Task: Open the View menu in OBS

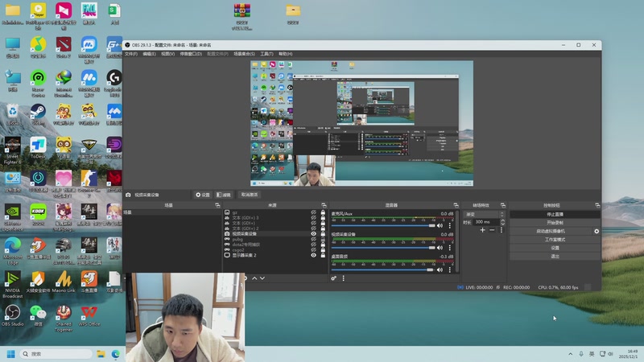Action: coord(167,54)
